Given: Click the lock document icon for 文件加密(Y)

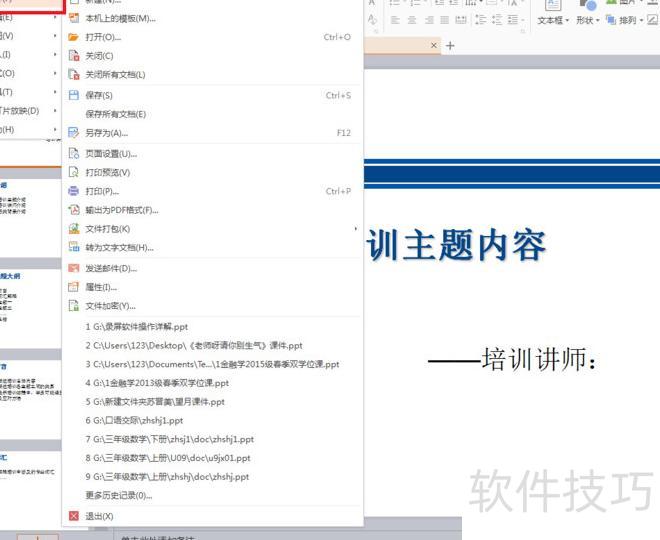Looking at the screenshot, I should point(74,306).
